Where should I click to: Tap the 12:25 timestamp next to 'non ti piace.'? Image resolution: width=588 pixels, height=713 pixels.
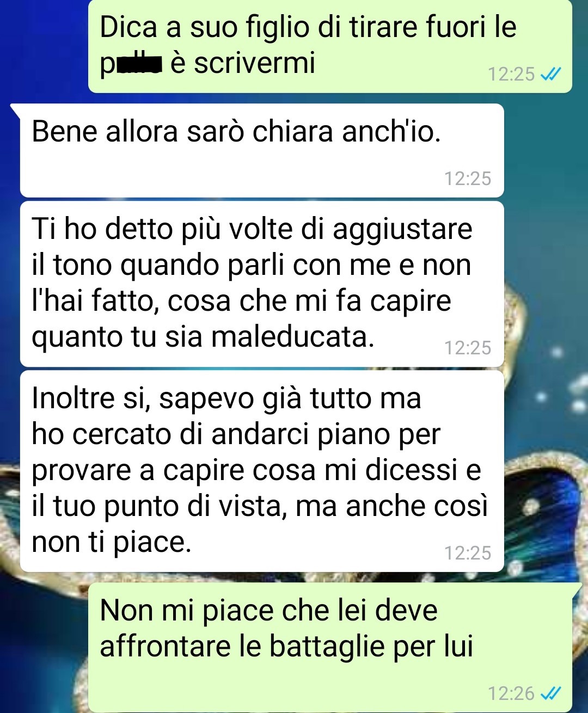click(468, 553)
